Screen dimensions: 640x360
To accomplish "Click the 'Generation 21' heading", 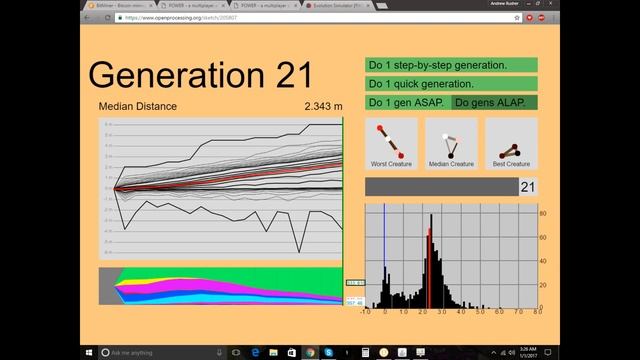I will click(200, 75).
